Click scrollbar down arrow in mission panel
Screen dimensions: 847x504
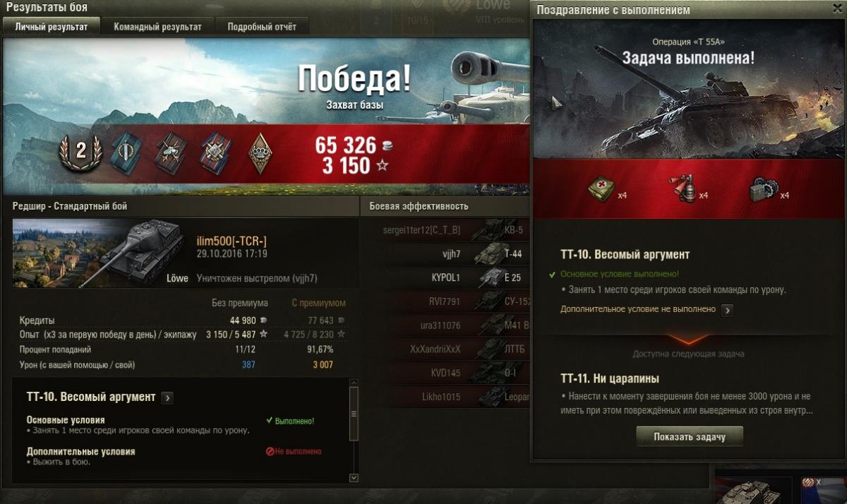354,478
